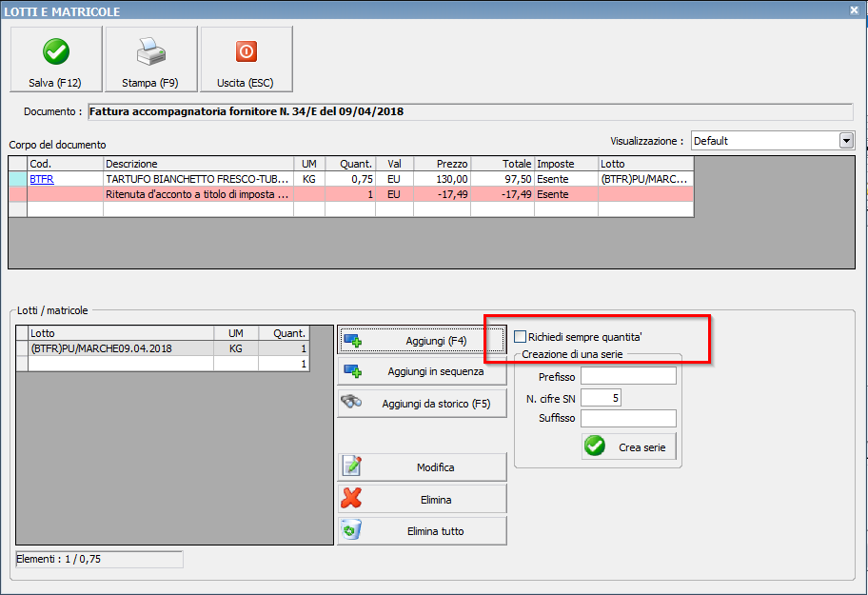Image resolution: width=868 pixels, height=595 pixels.
Task: Click Aggiungi da storico (F5) text
Action: [436, 404]
